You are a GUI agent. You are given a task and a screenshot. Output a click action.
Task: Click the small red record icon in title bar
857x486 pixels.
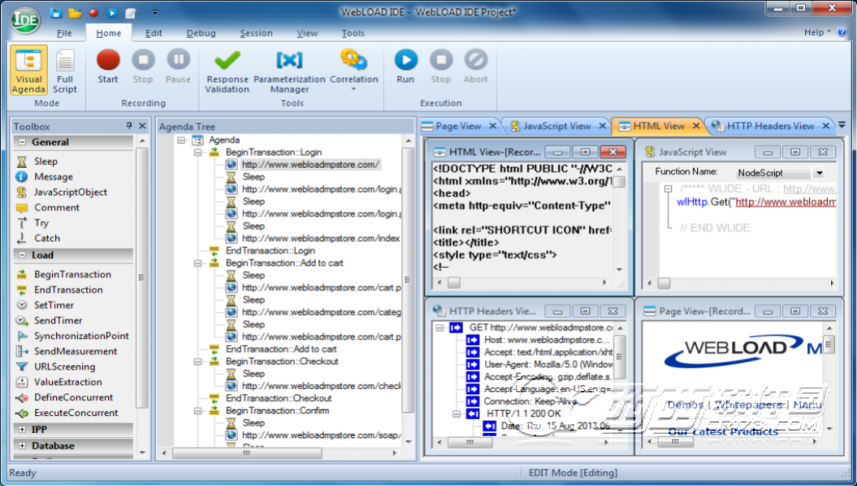(x=93, y=13)
